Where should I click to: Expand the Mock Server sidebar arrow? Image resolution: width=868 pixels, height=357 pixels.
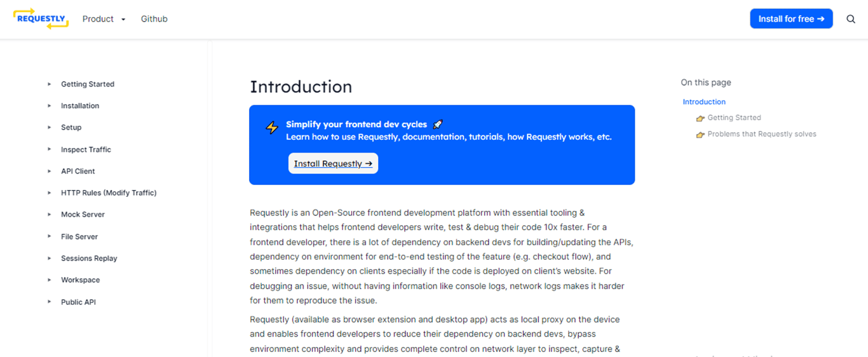click(x=50, y=214)
